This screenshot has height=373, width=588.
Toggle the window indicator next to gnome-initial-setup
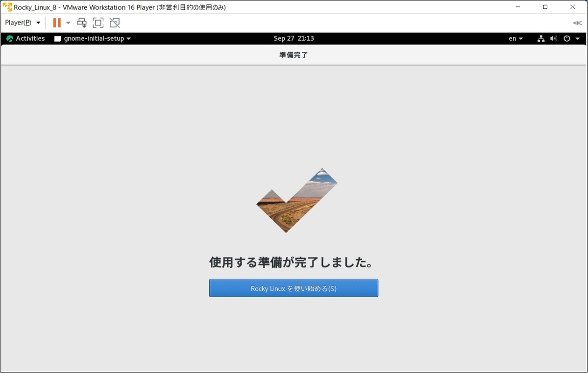pyautogui.click(x=56, y=38)
